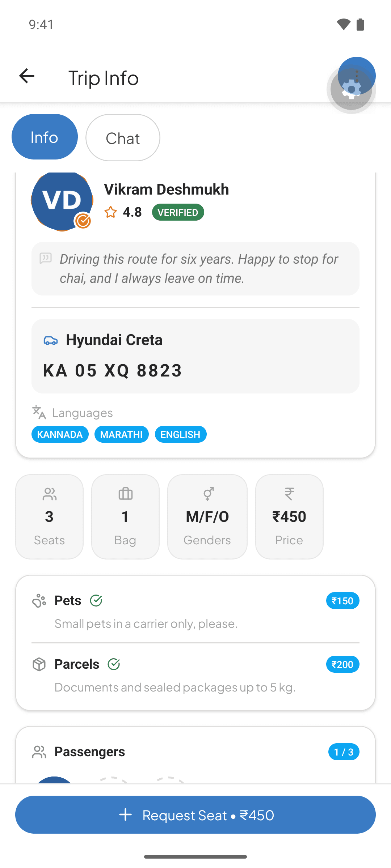The height and width of the screenshot is (868, 391).
Task: Tap the back arrow icon
Action: [x=26, y=76]
